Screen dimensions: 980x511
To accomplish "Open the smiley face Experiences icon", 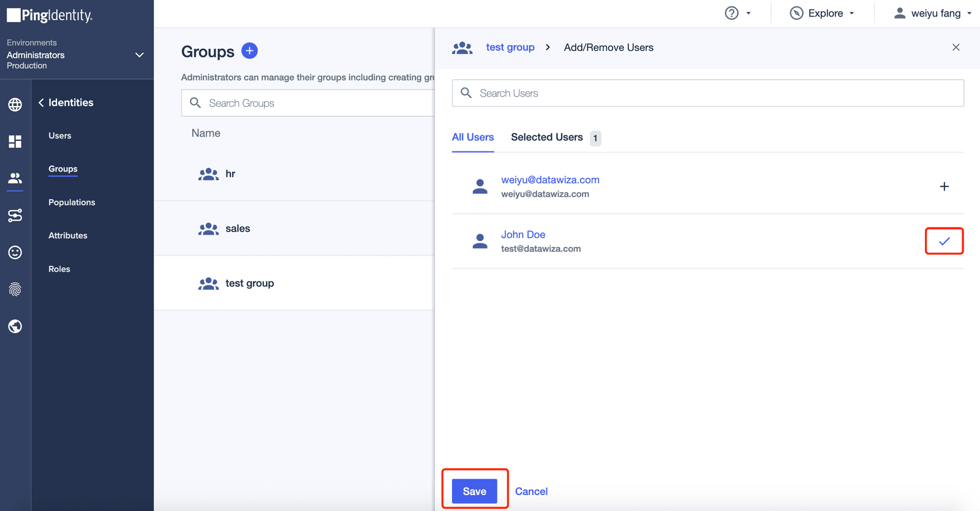I will (15, 252).
